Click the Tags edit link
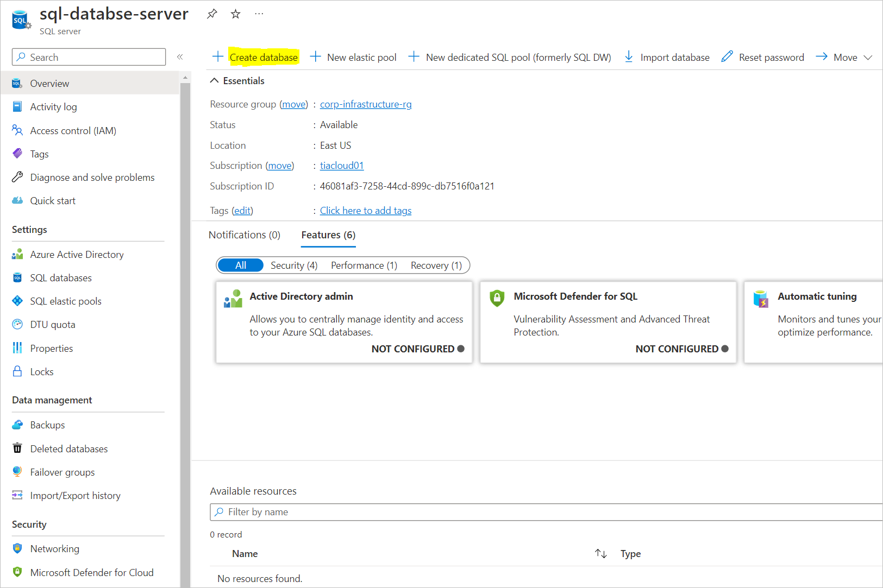 [x=242, y=211]
